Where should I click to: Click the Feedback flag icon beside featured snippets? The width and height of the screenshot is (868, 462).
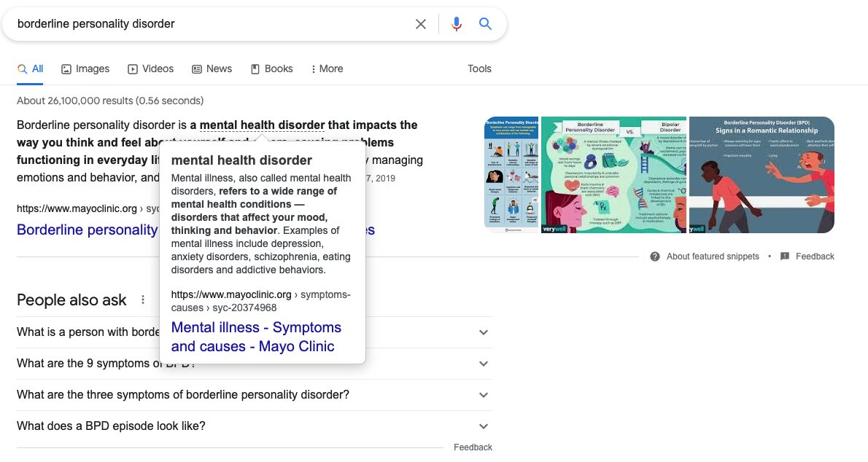pyautogui.click(x=784, y=256)
